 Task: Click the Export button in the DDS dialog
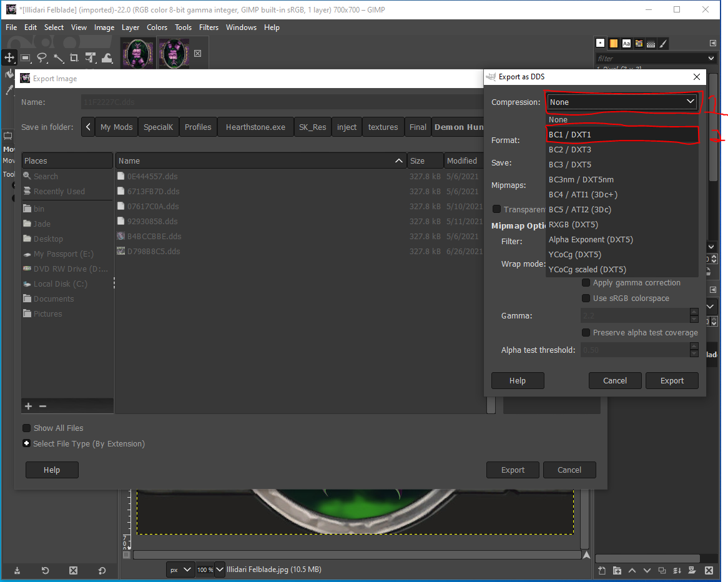pos(672,380)
